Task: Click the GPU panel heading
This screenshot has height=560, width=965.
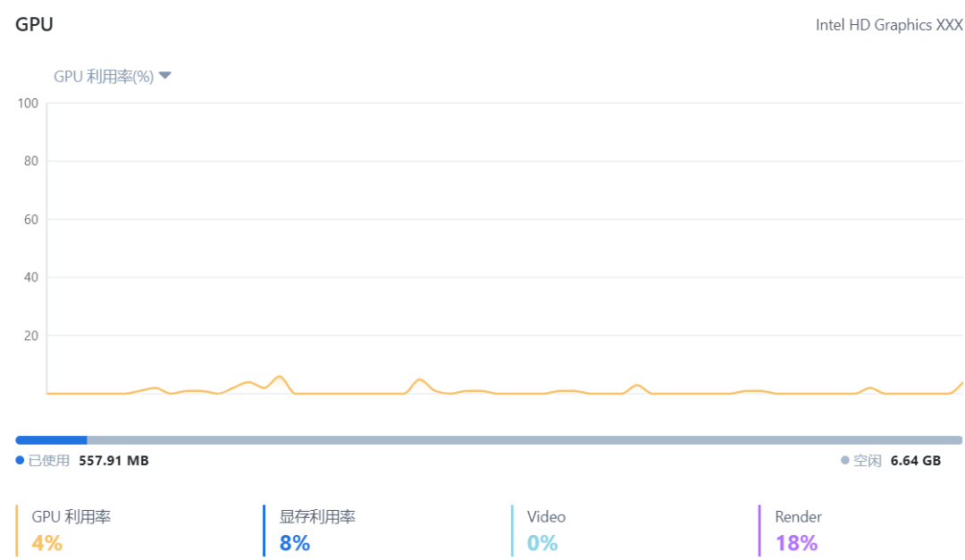Action: [x=35, y=24]
